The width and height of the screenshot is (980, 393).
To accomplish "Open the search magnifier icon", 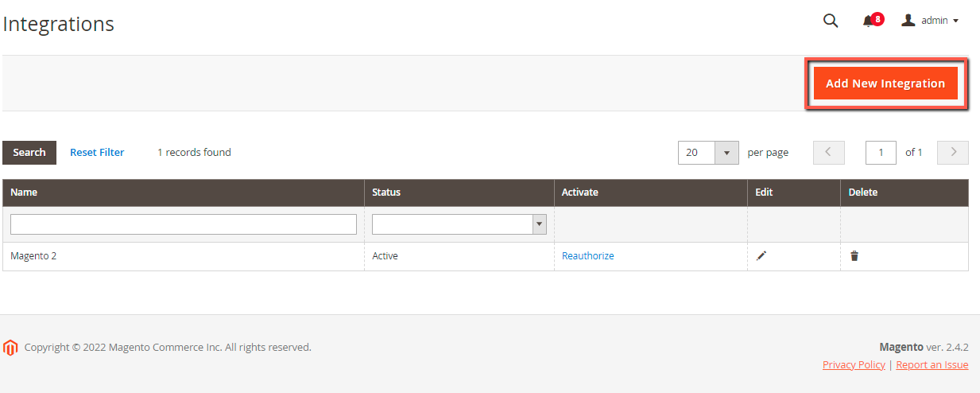I will tap(831, 21).
